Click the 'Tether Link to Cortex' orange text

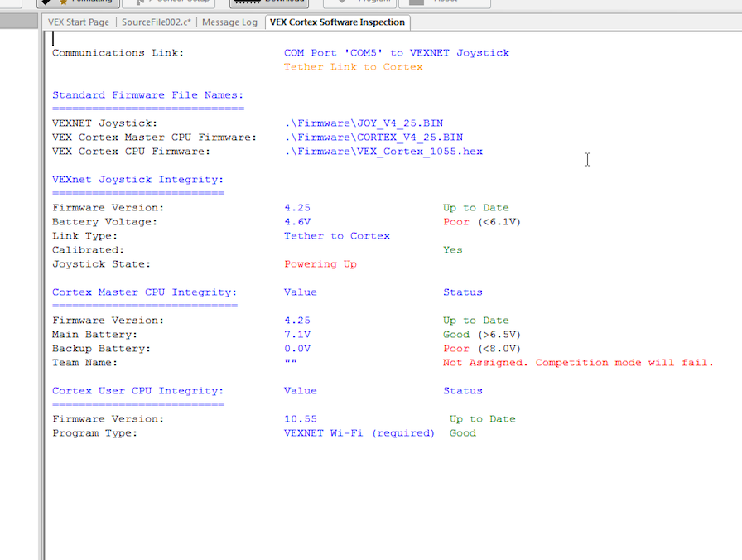pos(353,67)
